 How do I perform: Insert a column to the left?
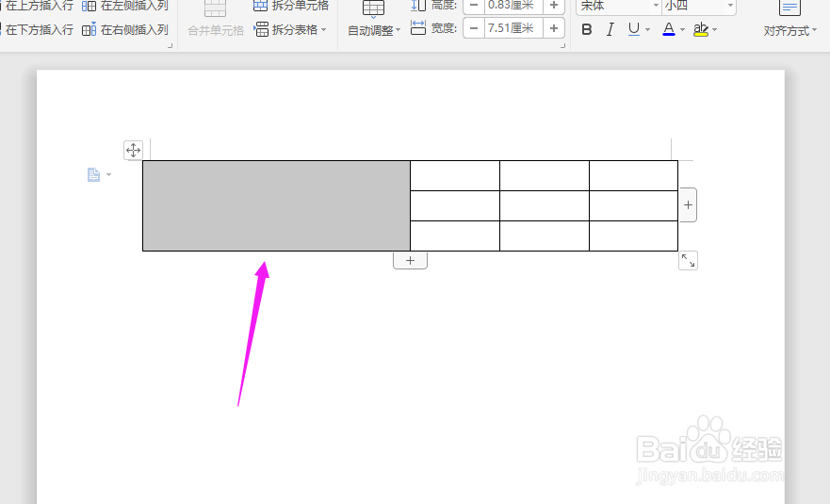[x=125, y=6]
